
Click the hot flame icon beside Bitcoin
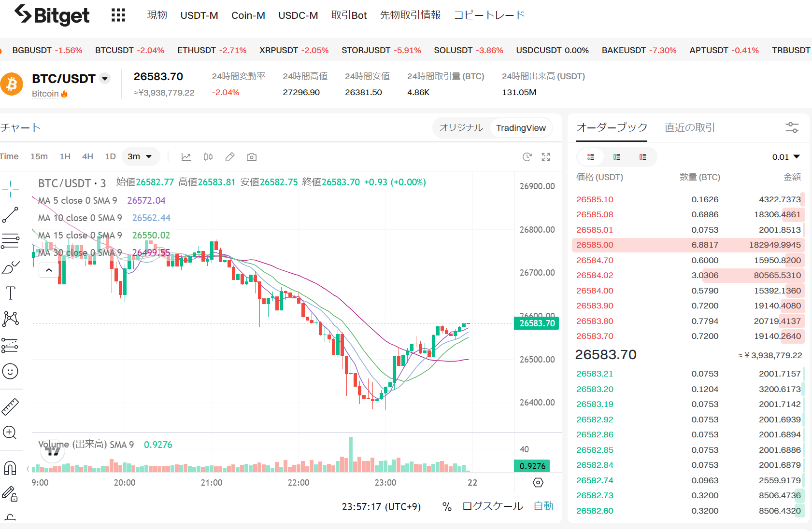[64, 94]
